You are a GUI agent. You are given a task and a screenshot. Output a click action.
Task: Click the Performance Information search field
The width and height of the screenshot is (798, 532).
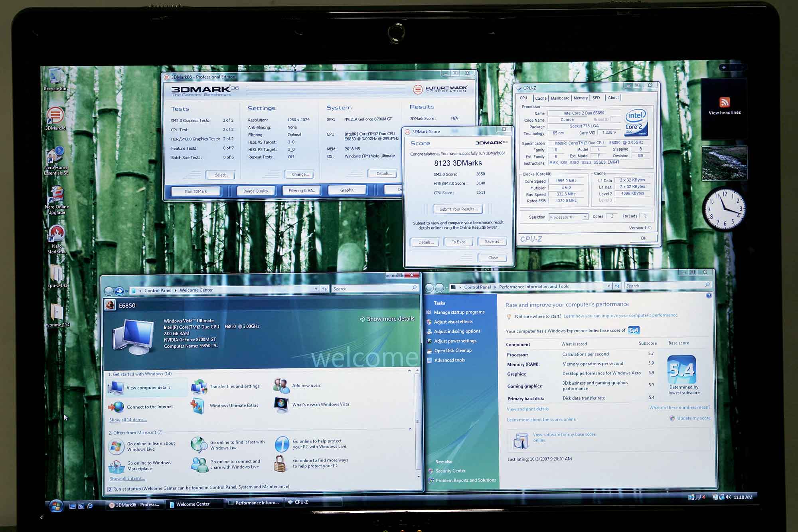668,285
